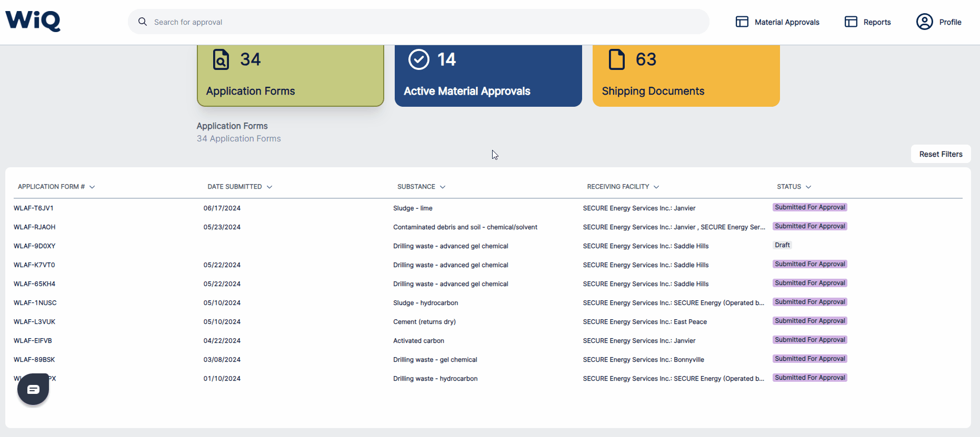Click Drilling waste - gel chemical cell

(x=435, y=360)
